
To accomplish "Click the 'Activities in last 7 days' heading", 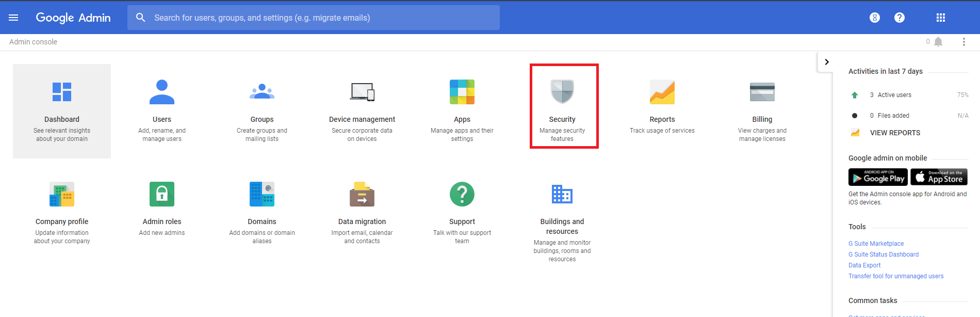I will (886, 71).
